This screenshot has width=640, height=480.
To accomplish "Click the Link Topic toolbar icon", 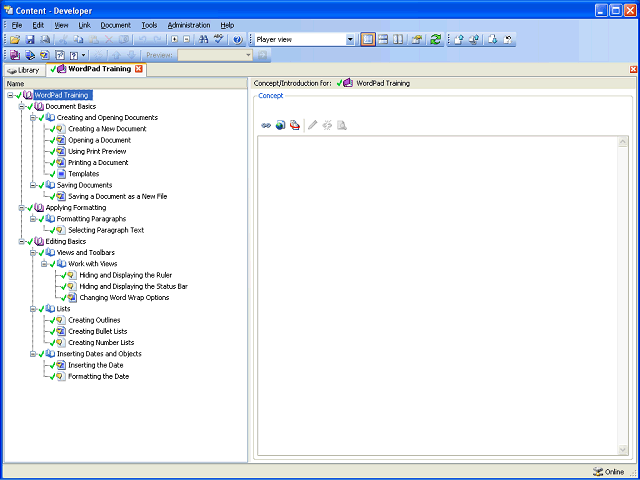I will coord(45,55).
